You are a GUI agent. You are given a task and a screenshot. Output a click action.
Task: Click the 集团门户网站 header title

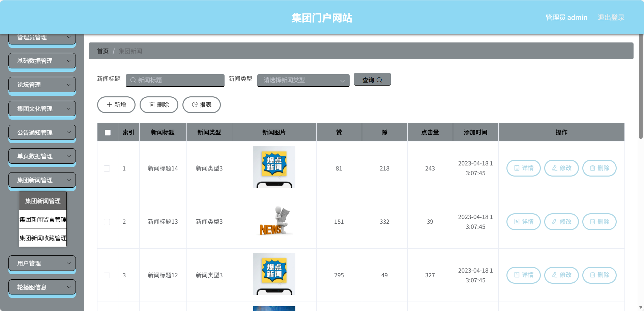pos(322,18)
